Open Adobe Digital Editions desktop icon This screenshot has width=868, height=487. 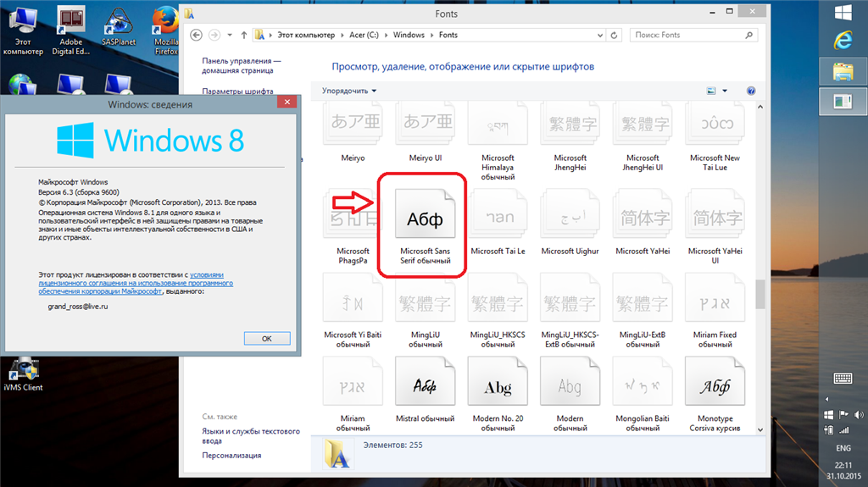[71, 31]
